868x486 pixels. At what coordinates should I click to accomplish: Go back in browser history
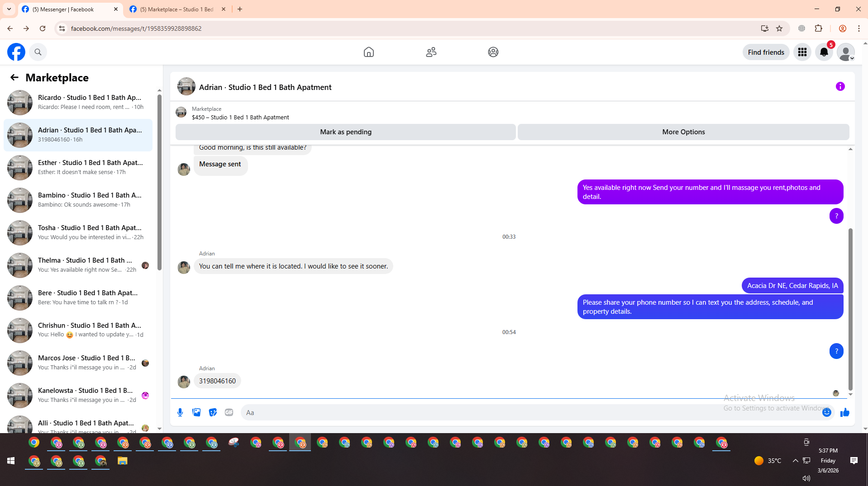(x=10, y=28)
